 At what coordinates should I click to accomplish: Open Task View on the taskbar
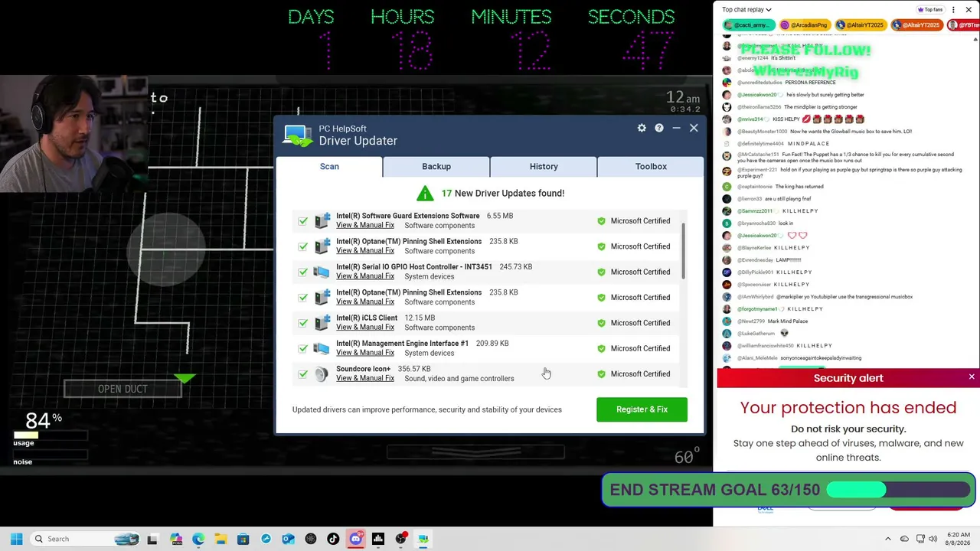coord(152,539)
